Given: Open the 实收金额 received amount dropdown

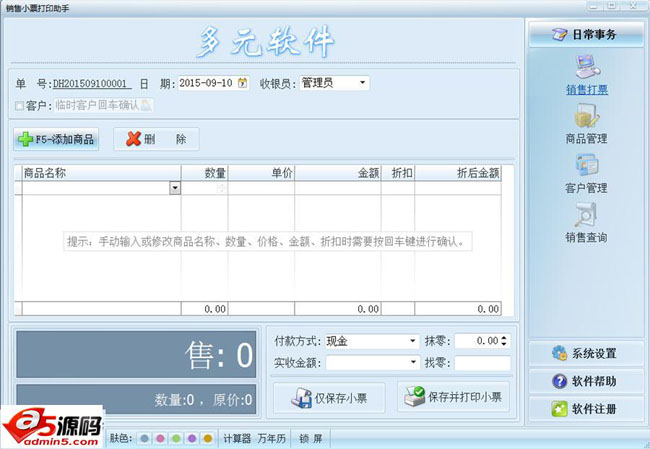Looking at the screenshot, I should [412, 362].
